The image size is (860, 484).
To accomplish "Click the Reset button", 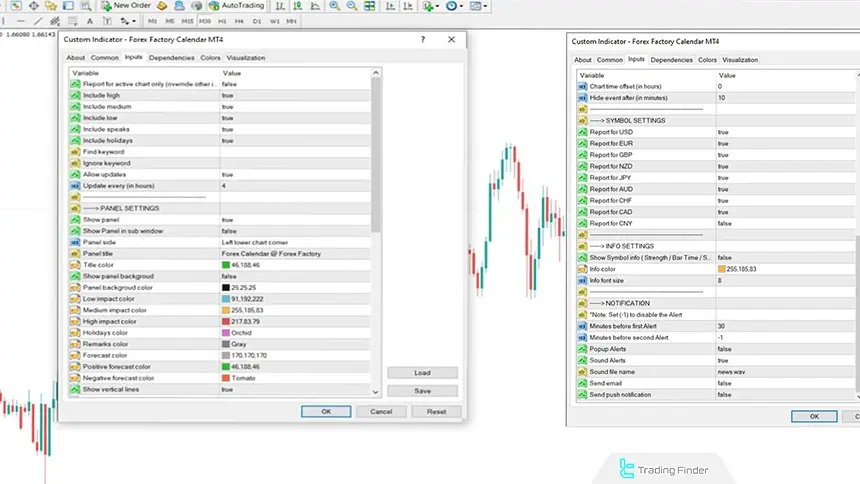I will tap(437, 412).
